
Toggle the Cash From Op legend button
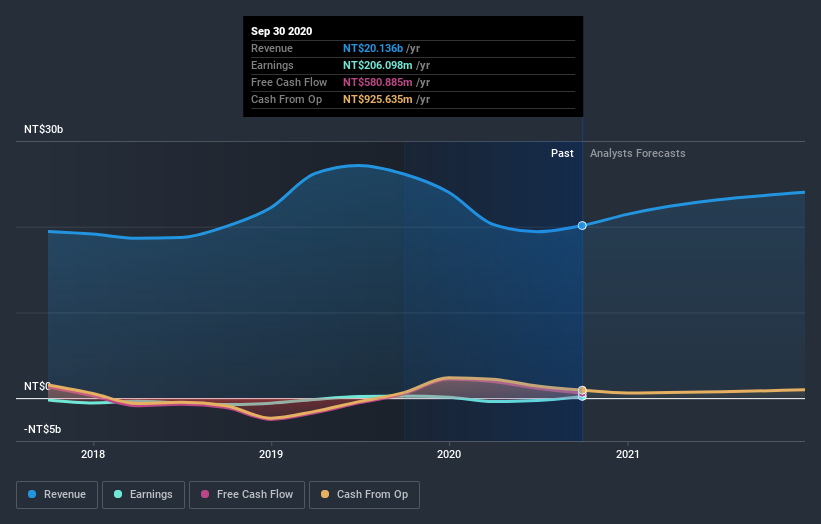click(364, 495)
